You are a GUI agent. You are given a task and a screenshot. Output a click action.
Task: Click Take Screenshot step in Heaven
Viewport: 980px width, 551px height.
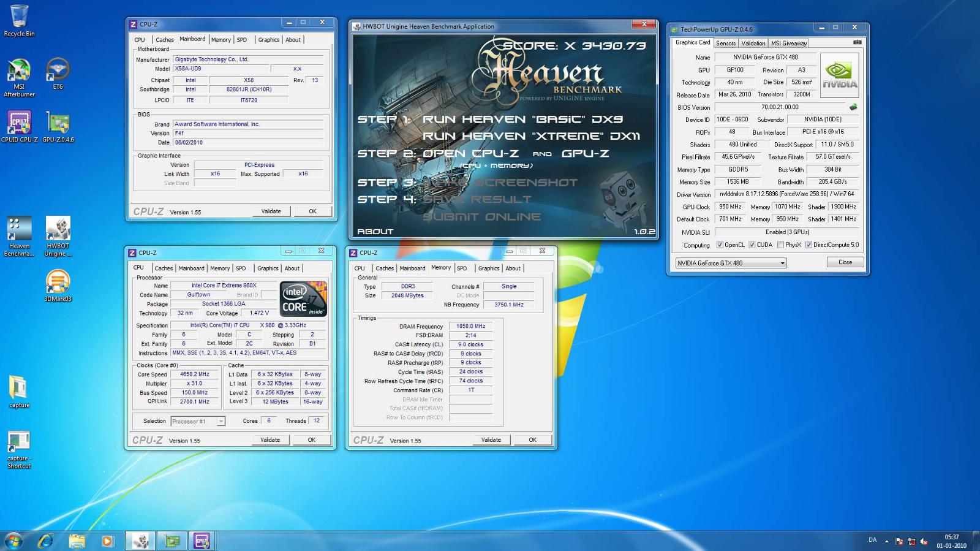click(x=500, y=183)
